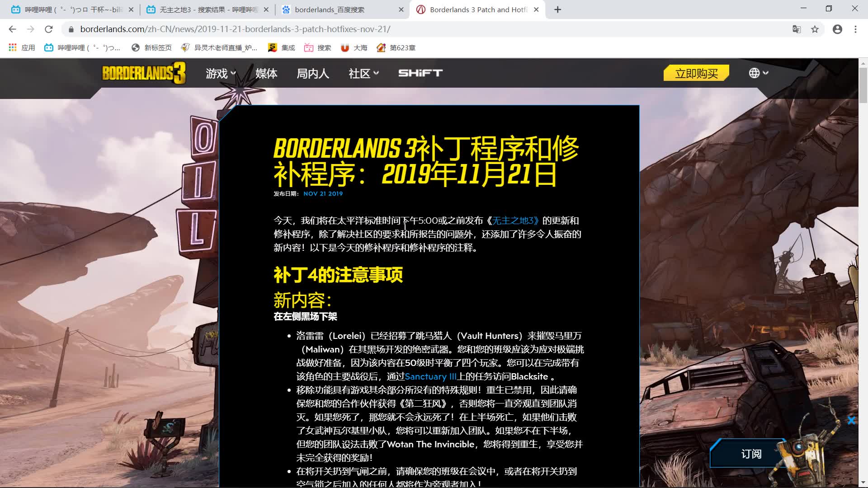Open the 集成 bookmark
The width and height of the screenshot is (868, 488).
point(281,47)
